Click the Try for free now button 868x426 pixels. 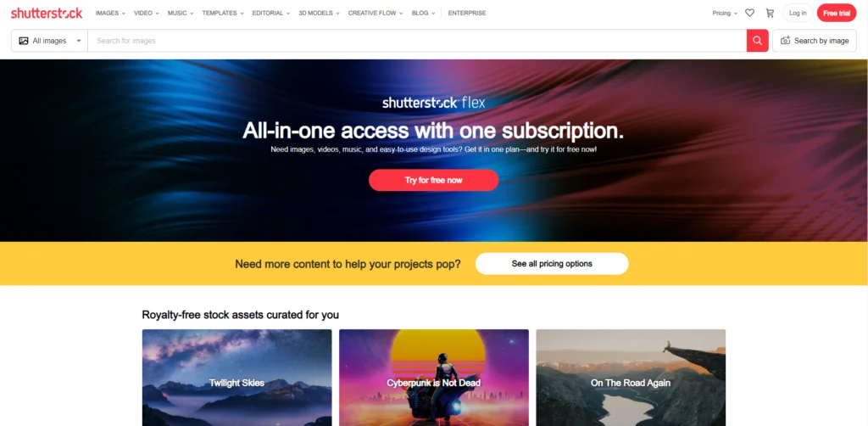[x=433, y=180]
